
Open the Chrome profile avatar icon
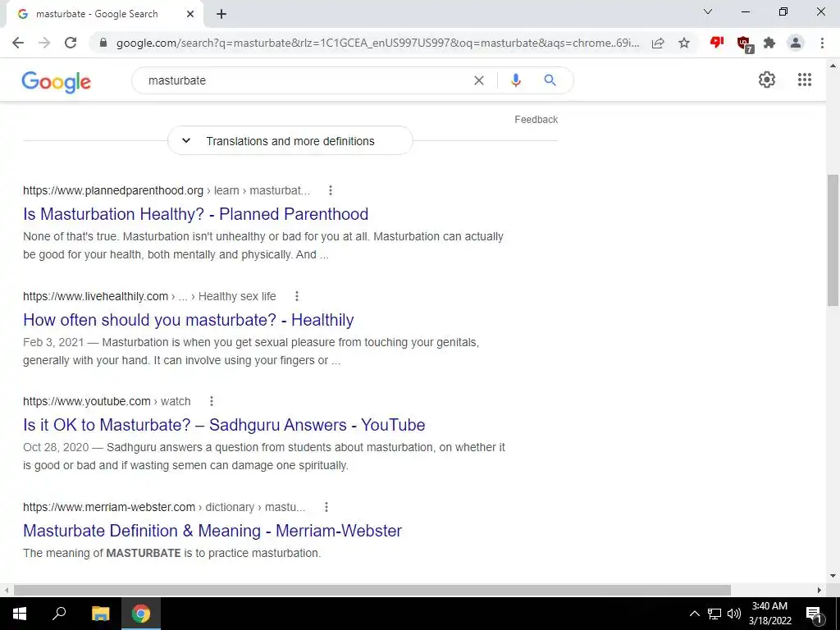point(796,43)
